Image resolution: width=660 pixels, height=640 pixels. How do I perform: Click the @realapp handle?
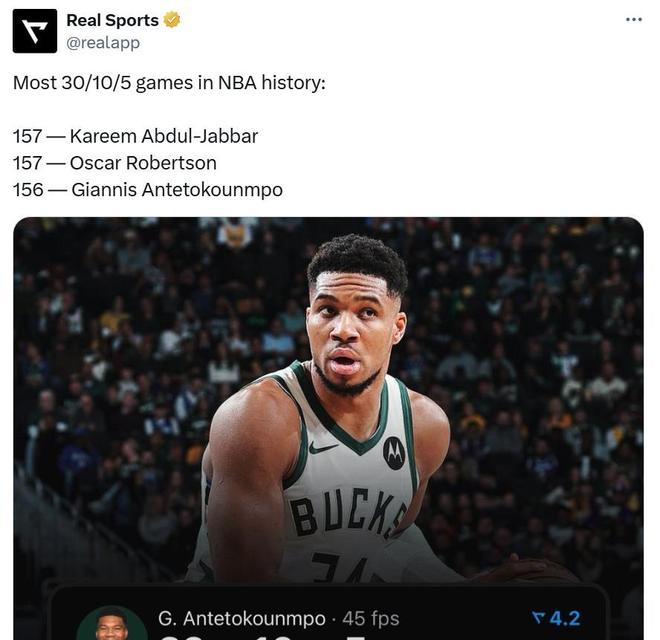[103, 43]
